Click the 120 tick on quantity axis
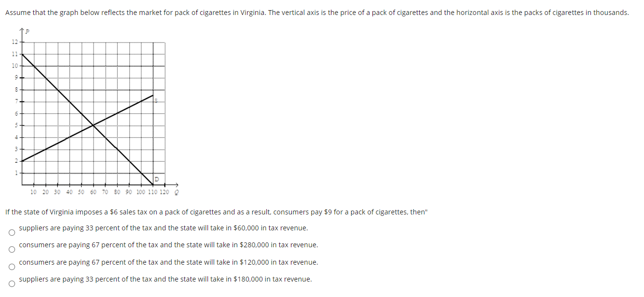 164,192
